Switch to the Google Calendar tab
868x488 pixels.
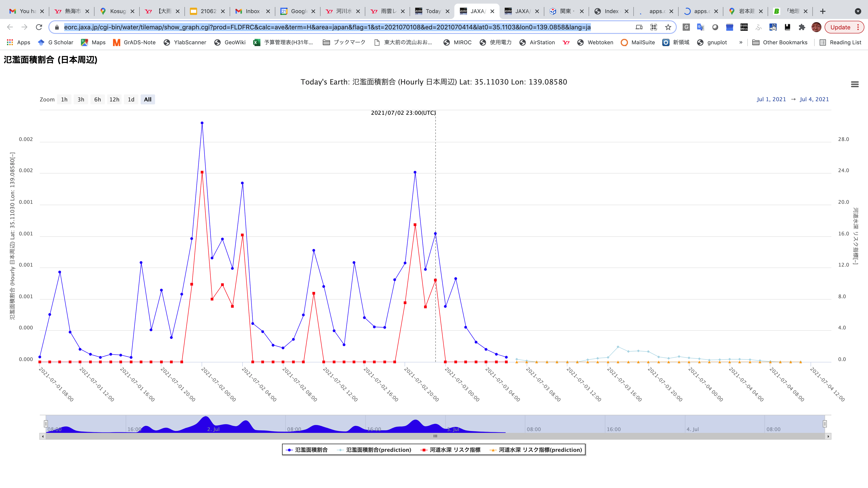click(298, 11)
